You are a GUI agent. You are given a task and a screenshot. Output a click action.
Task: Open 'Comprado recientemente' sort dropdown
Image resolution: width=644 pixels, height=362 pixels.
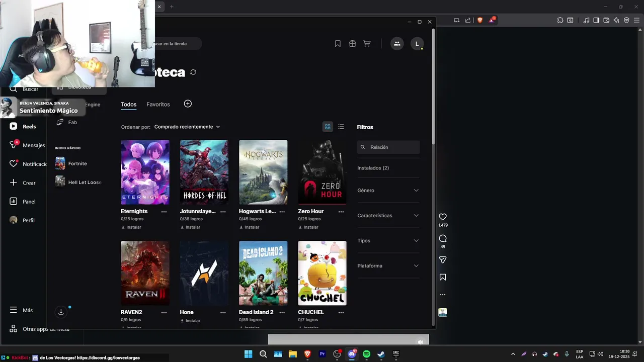click(x=187, y=127)
